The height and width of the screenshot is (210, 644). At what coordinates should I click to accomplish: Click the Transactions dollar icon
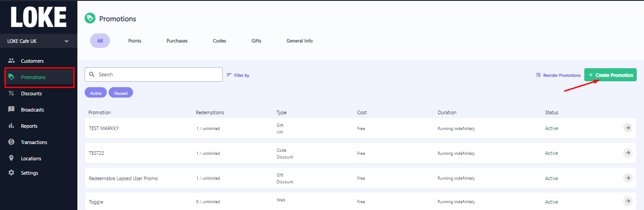coord(11,142)
